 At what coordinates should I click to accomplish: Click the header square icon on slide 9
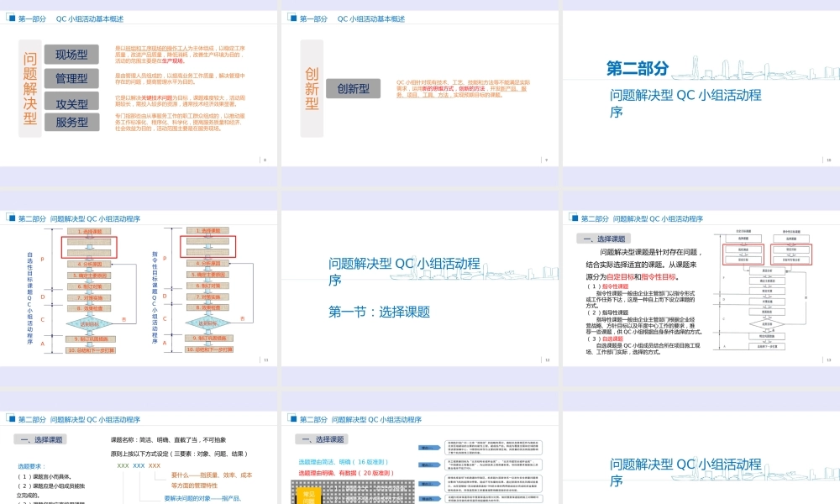click(292, 17)
